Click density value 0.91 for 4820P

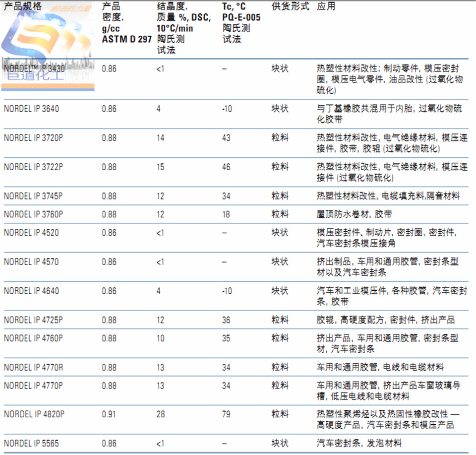click(x=109, y=414)
